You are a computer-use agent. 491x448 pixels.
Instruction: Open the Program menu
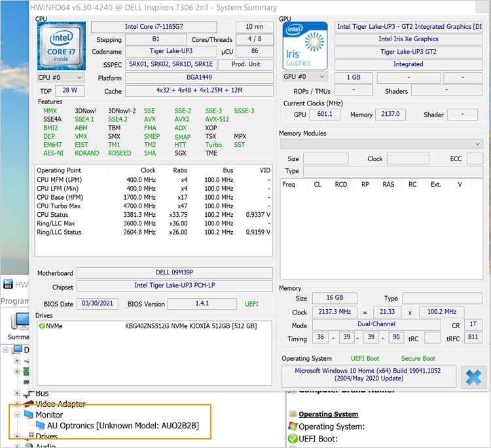click(x=14, y=301)
